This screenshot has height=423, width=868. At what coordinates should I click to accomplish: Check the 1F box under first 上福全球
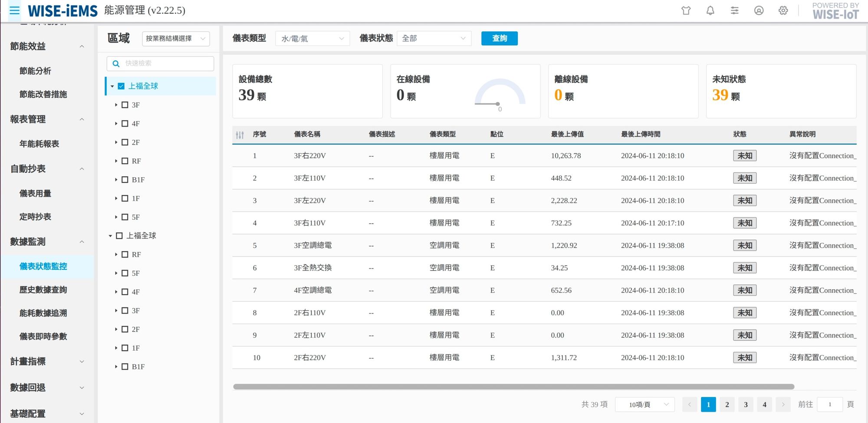pos(125,198)
